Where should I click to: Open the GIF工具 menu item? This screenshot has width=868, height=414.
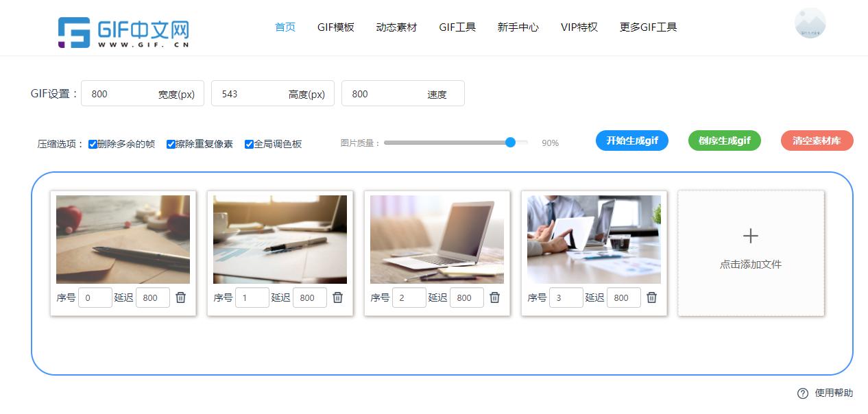point(457,27)
